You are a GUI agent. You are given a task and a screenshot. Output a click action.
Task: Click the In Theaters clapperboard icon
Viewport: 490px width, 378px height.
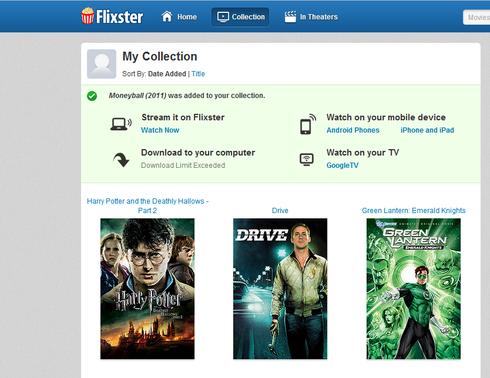(x=290, y=17)
